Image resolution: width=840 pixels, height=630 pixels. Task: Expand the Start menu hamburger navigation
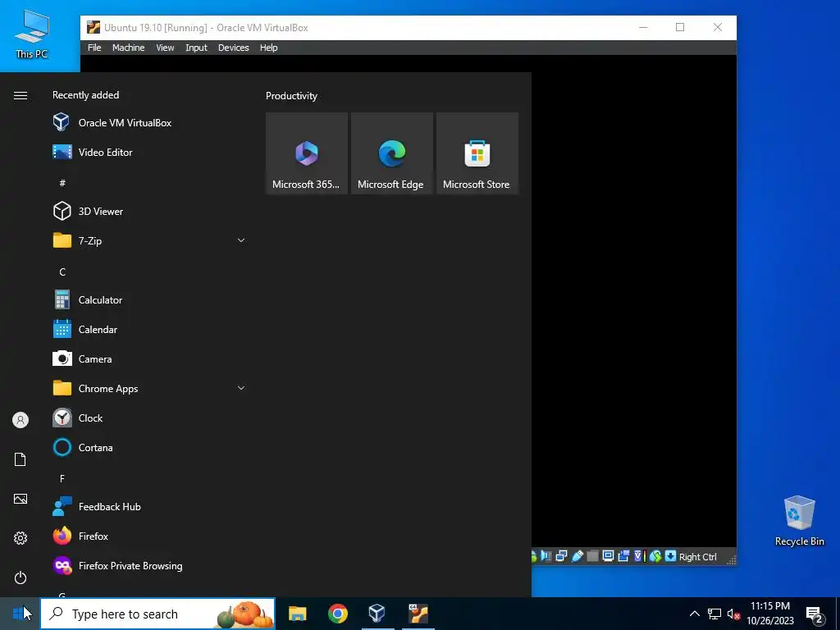[x=21, y=95]
